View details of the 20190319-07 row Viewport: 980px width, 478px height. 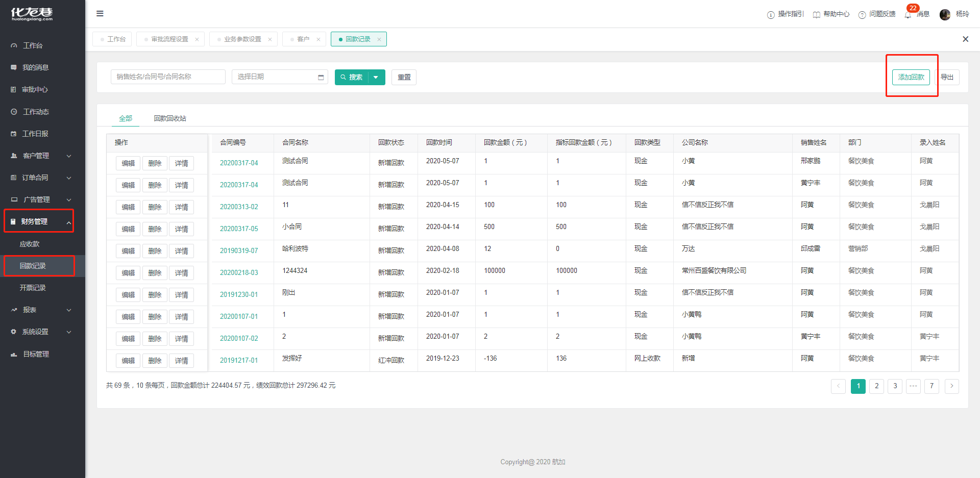click(x=181, y=251)
